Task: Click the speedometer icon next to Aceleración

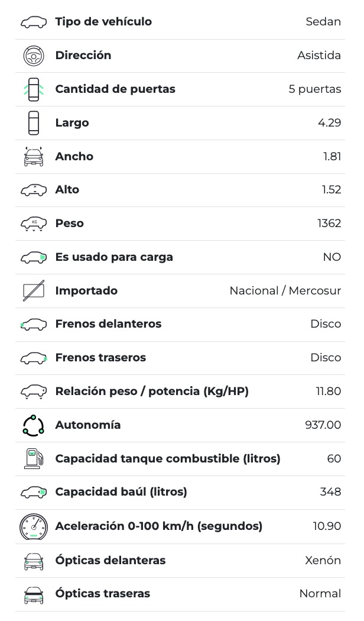Action: (x=34, y=526)
